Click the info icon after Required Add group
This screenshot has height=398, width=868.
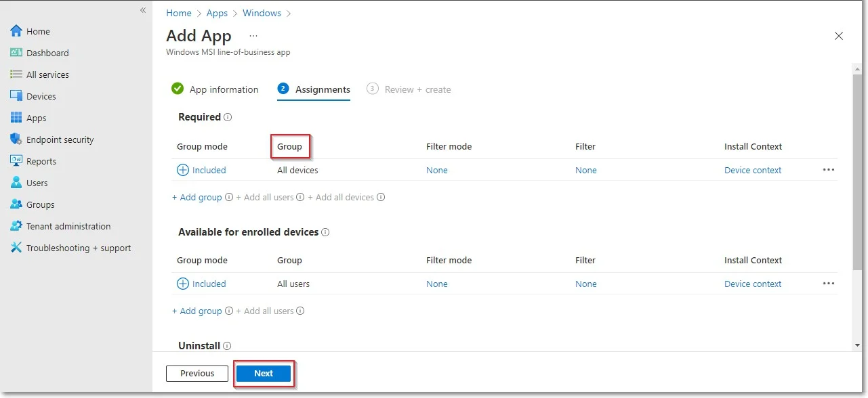click(x=229, y=198)
